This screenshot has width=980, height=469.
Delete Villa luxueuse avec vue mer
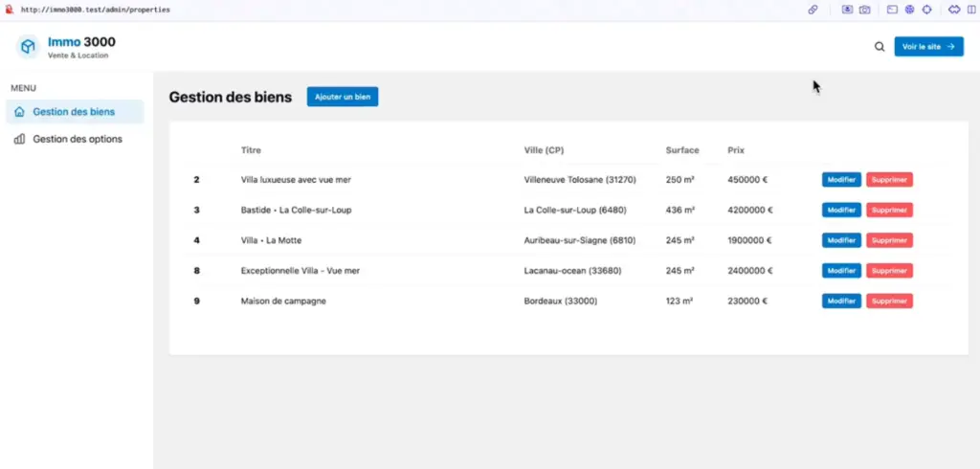[x=889, y=180]
